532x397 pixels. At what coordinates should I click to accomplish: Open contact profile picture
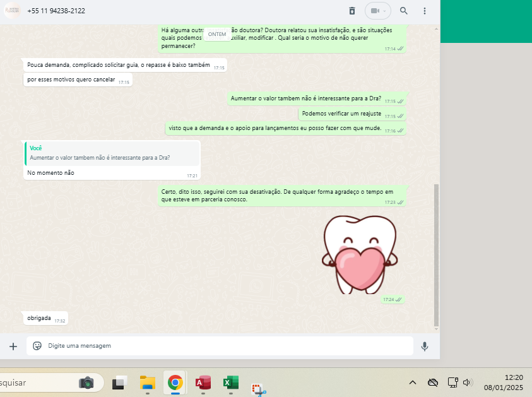click(12, 11)
